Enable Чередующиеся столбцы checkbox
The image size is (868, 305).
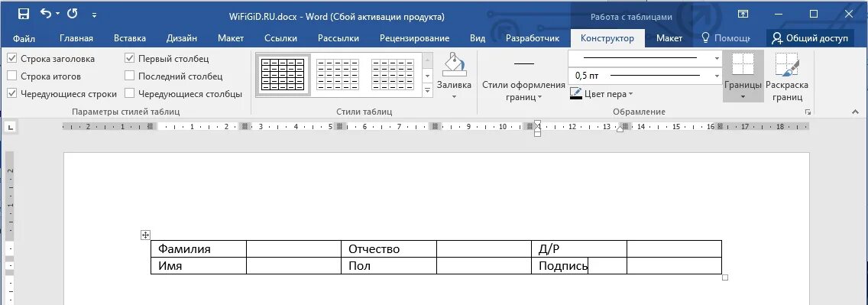coord(130,94)
